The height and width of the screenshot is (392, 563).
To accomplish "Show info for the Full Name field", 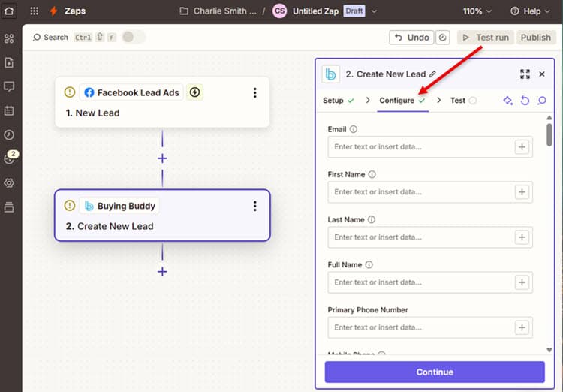I will pyautogui.click(x=369, y=265).
